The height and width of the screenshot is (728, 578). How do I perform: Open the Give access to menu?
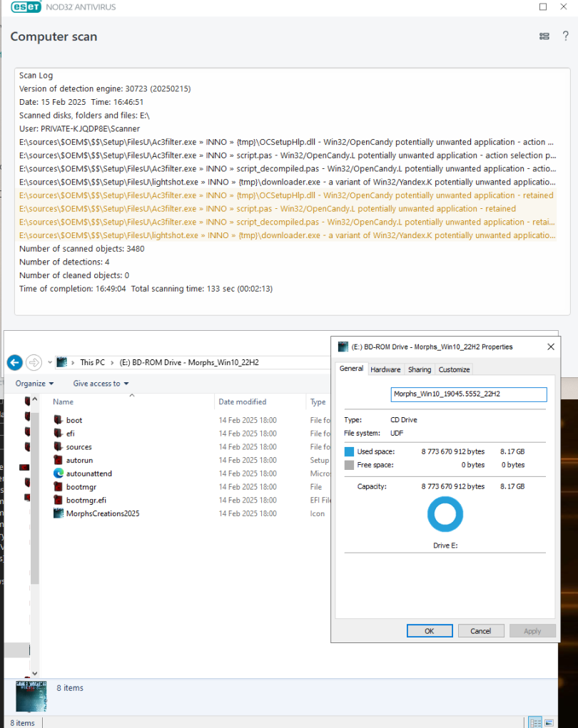(101, 384)
